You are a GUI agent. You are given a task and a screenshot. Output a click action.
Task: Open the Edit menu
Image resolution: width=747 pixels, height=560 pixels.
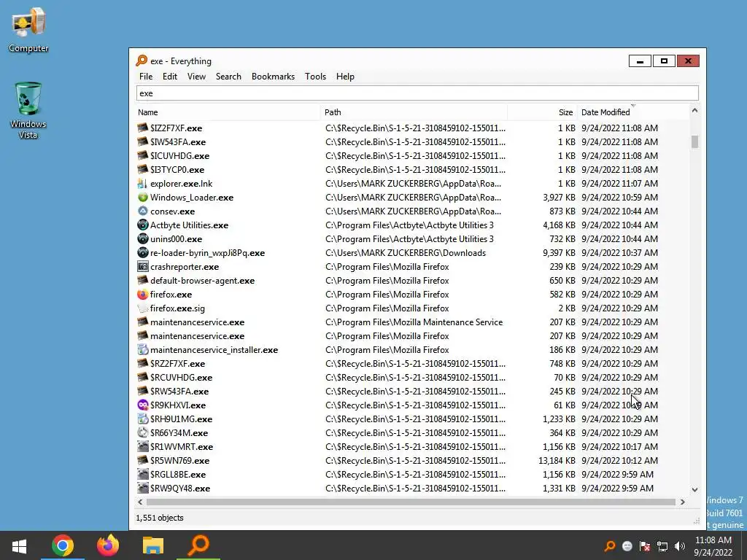tap(169, 76)
